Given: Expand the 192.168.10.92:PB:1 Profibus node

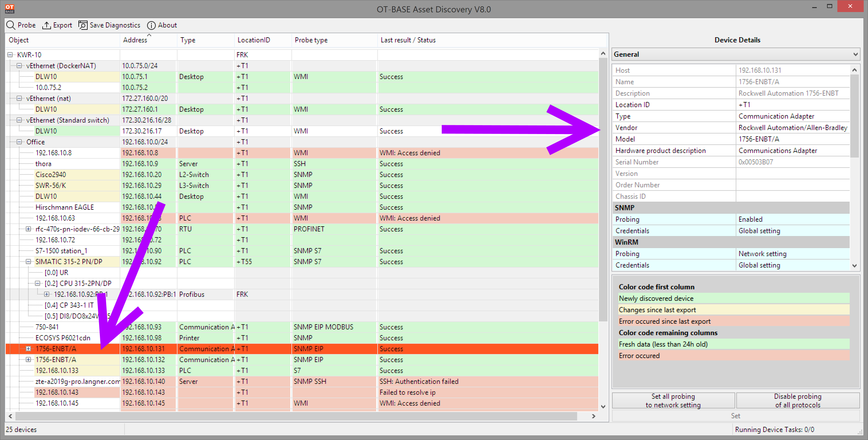Looking at the screenshot, I should click(47, 294).
